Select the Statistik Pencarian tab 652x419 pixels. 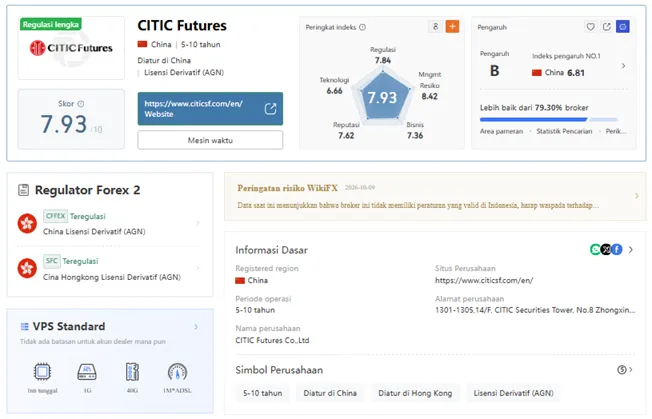point(564,131)
